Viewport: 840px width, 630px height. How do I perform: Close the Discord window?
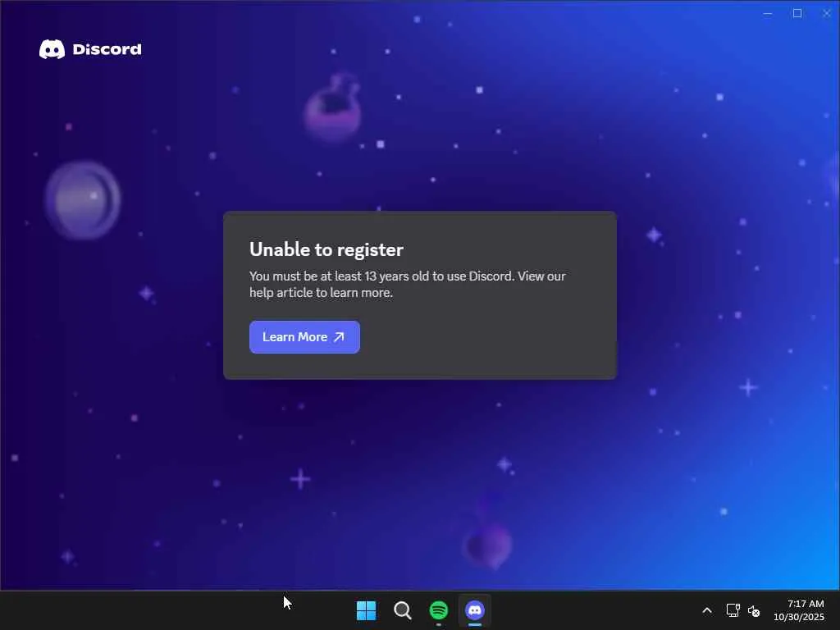[x=827, y=13]
